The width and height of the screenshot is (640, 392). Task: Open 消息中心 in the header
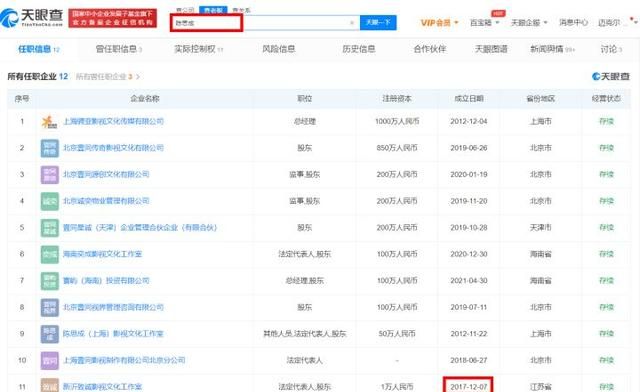pos(573,22)
